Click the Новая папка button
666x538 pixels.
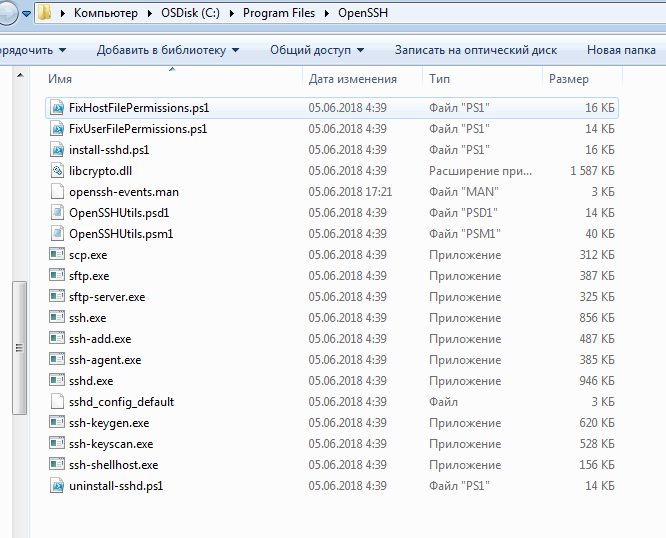621,50
